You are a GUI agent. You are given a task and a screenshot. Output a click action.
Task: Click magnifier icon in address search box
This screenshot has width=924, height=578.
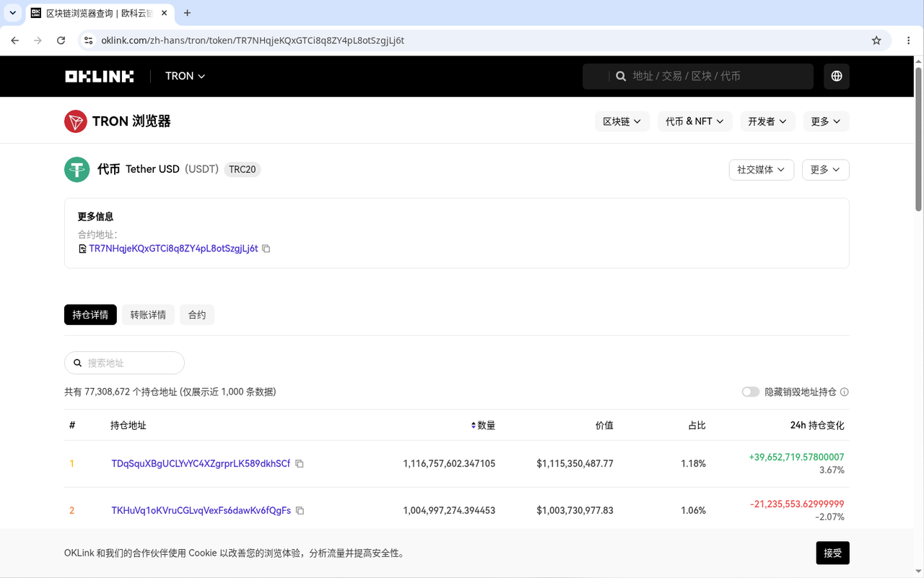pyautogui.click(x=78, y=363)
